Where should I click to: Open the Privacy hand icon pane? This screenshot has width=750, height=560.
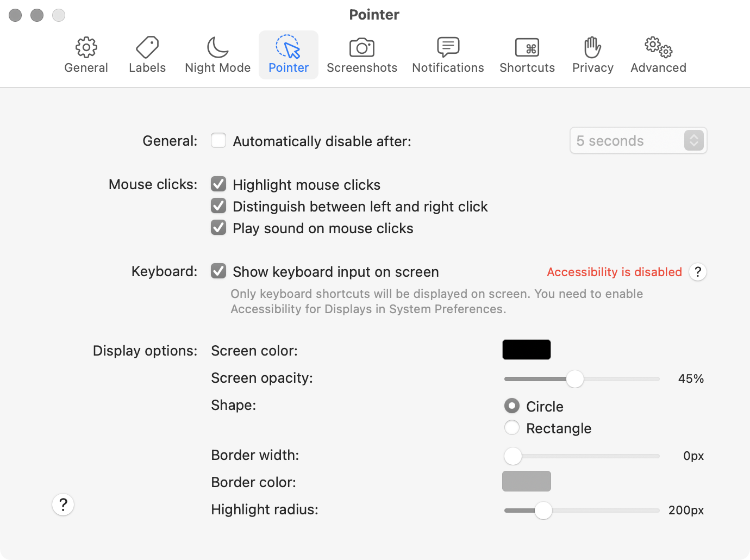[592, 55]
